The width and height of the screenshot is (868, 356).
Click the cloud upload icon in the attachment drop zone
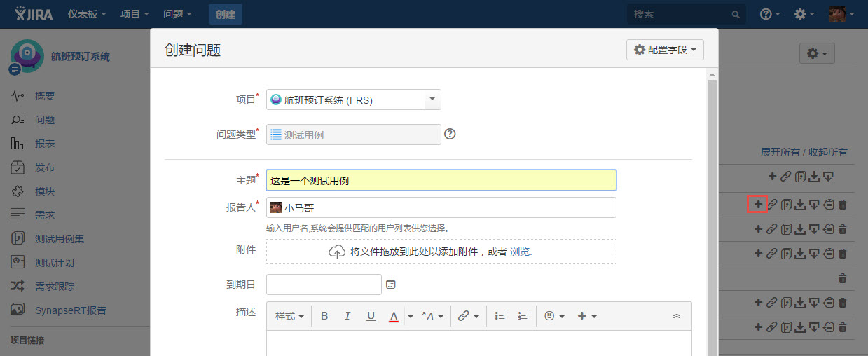click(337, 252)
